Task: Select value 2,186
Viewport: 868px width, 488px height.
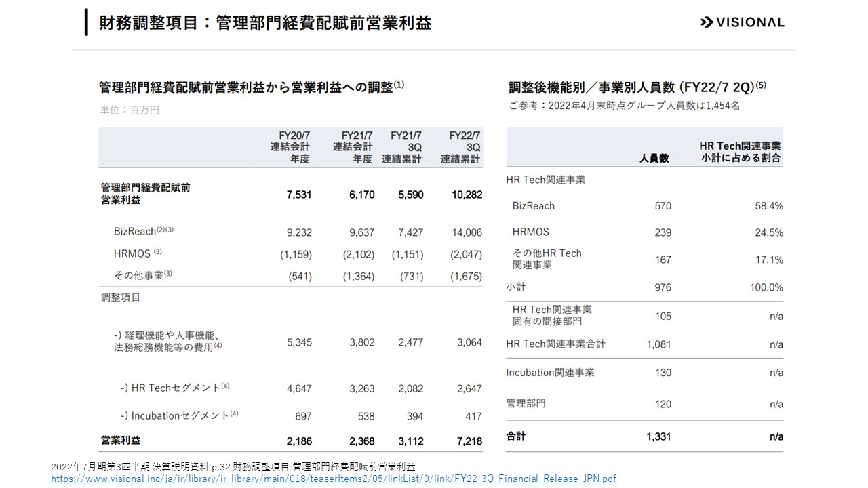Action: [x=299, y=441]
